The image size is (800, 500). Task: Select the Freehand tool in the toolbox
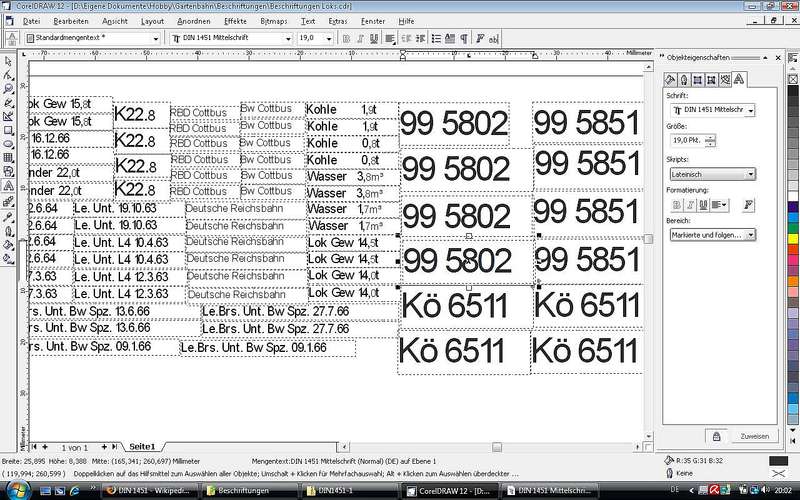point(8,103)
